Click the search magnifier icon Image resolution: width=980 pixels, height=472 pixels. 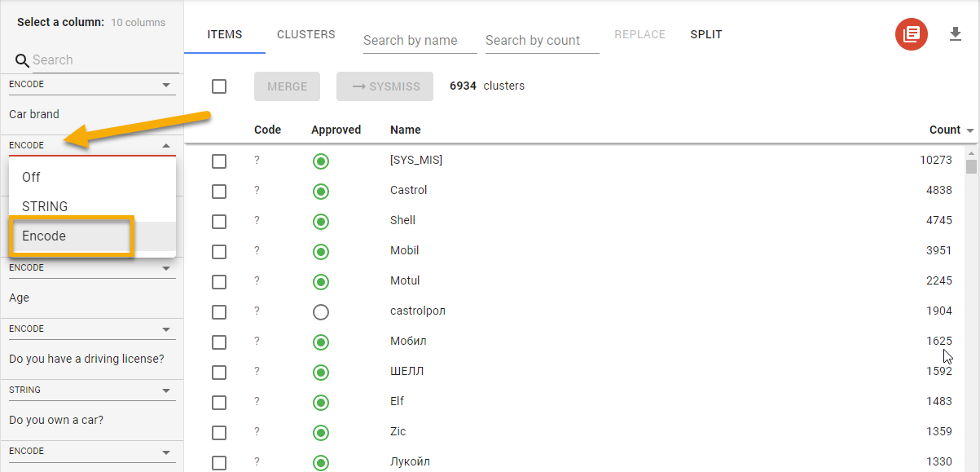click(x=22, y=60)
